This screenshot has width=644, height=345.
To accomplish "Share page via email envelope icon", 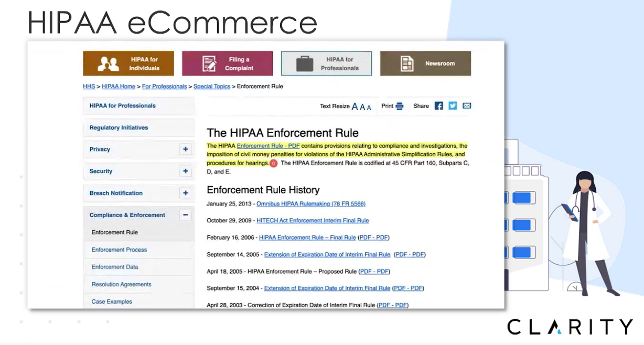I will pos(467,106).
